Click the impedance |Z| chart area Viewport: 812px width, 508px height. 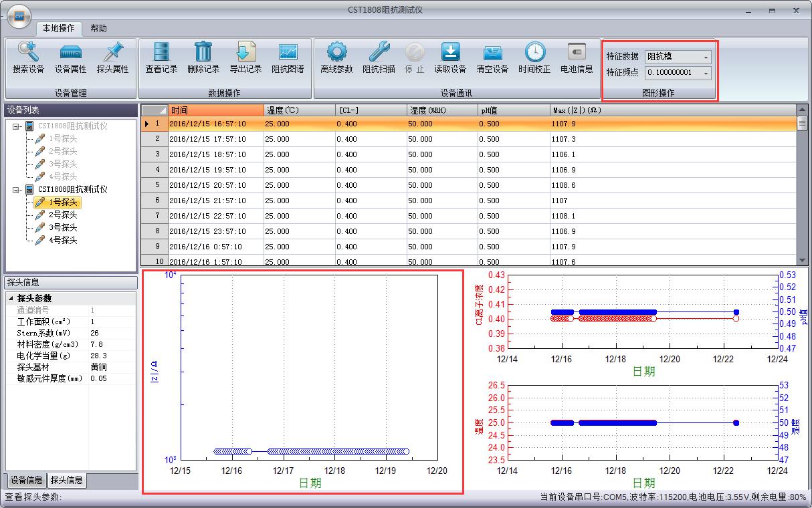[308, 367]
